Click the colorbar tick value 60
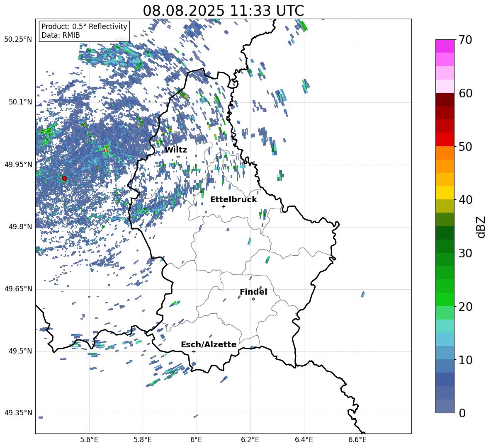Image resolution: width=491 pixels, height=448 pixels. tap(466, 93)
